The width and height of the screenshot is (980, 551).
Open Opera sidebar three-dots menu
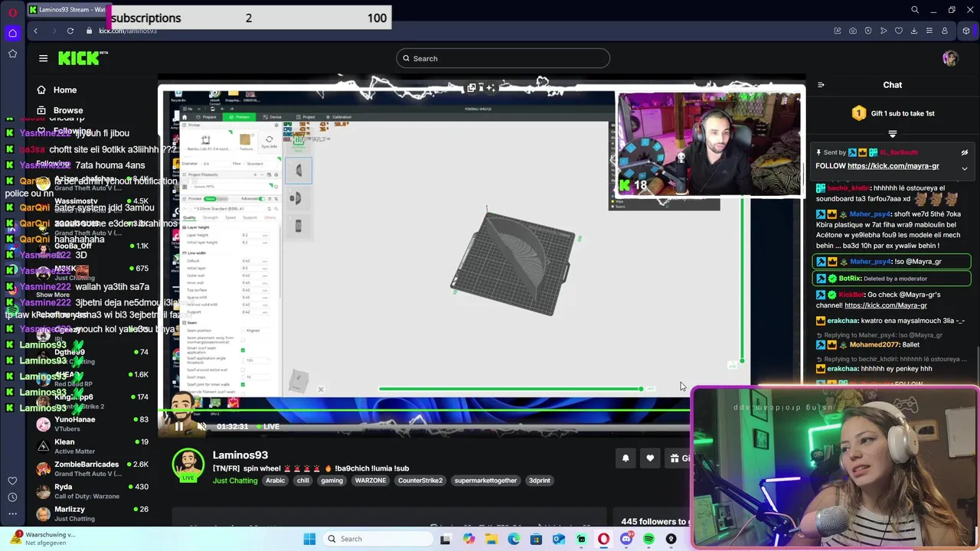click(x=12, y=514)
